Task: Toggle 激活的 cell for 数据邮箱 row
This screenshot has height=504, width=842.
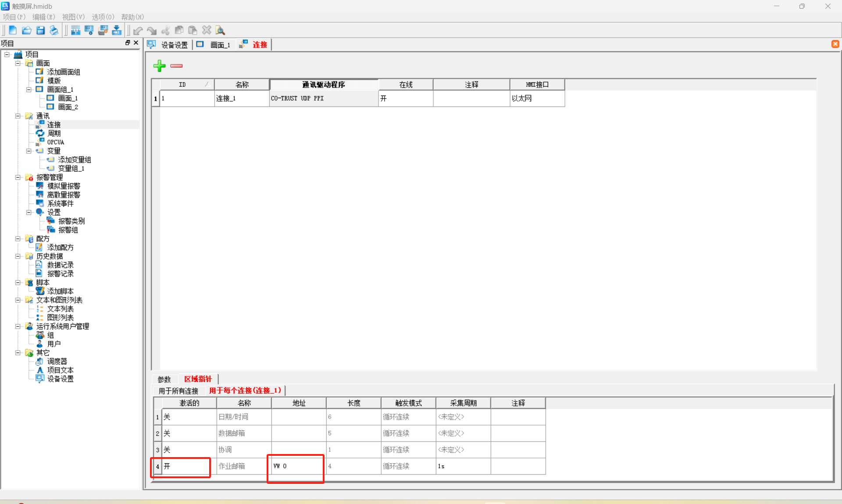Action: click(x=189, y=433)
